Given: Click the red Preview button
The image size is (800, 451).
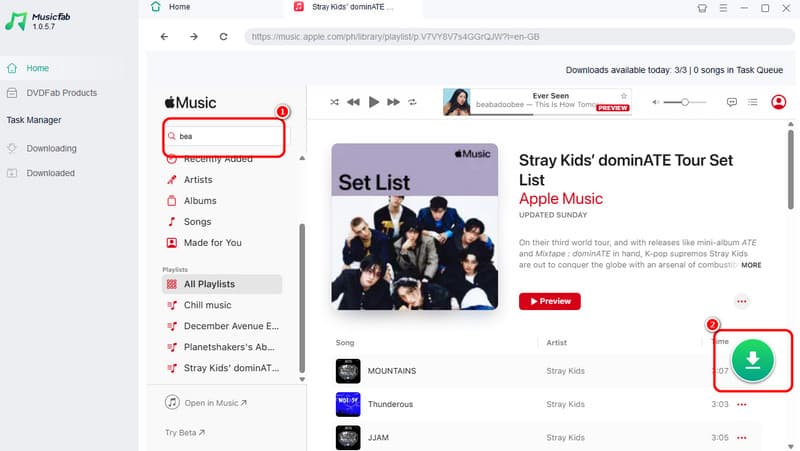Looking at the screenshot, I should (x=549, y=301).
